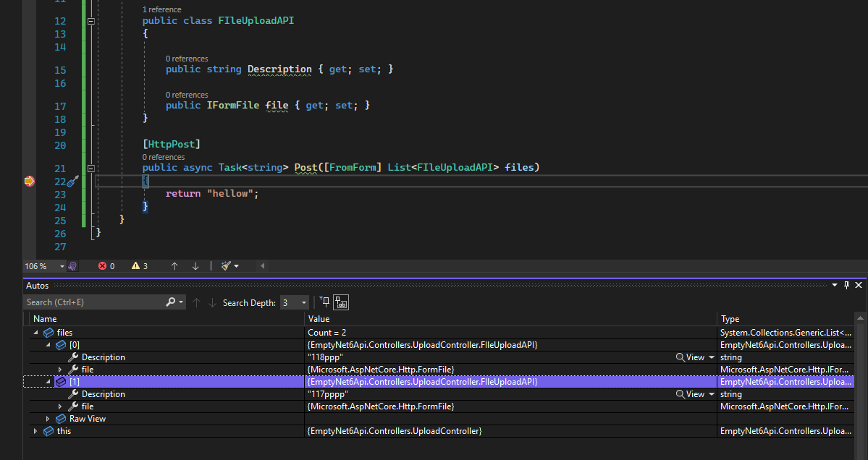Screen dimensions: 868x460
Task: Click the FIleUploadAPI class name on line 12
Action: point(256,20)
